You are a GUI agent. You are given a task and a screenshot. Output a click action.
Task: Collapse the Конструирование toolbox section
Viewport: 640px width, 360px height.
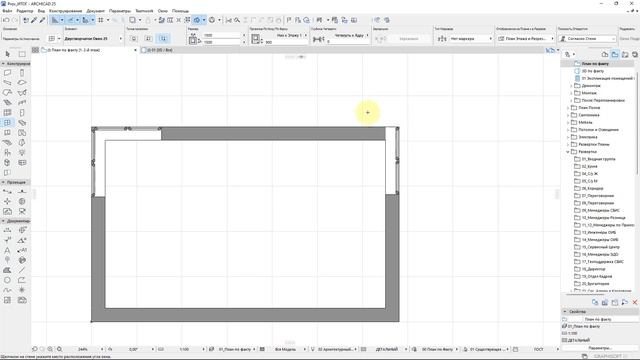[3, 64]
